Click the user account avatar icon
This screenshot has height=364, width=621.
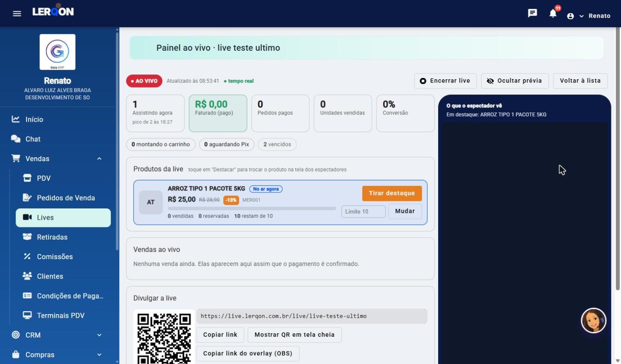pos(570,16)
